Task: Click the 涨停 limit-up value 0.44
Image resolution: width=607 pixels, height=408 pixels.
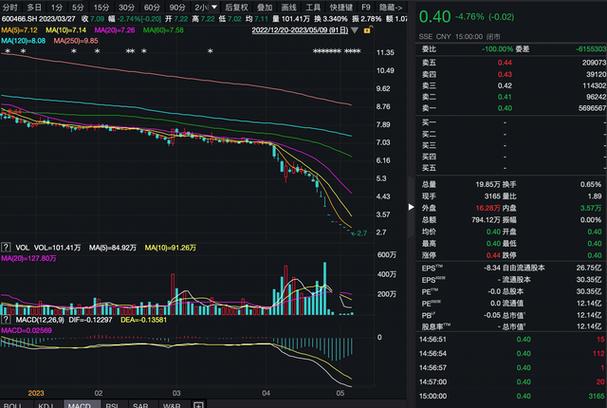Action: (493, 255)
